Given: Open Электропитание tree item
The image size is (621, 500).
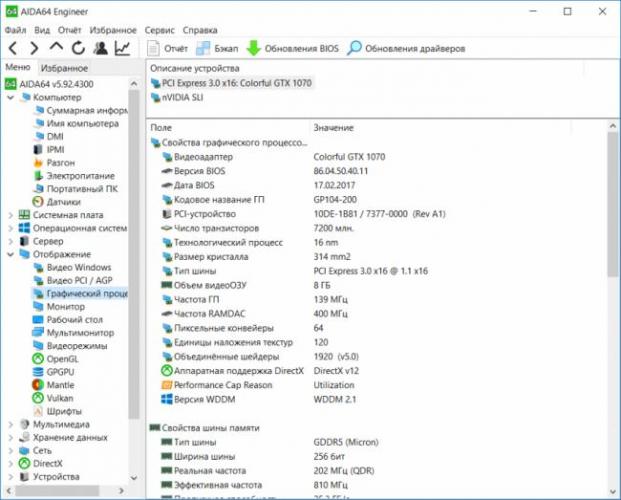Looking at the screenshot, I should 74,176.
